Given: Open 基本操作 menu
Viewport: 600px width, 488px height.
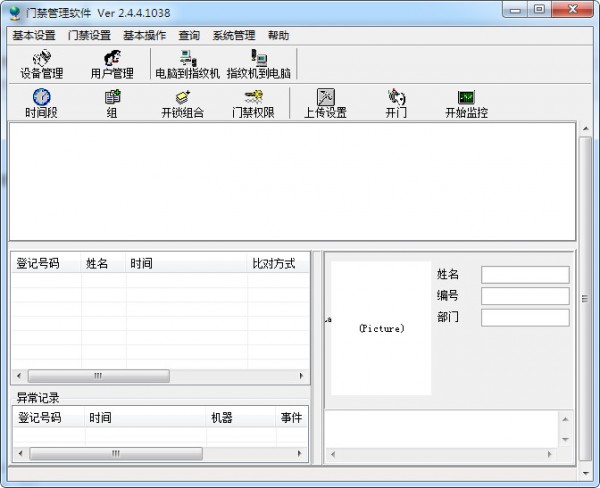Looking at the screenshot, I should coord(145,36).
